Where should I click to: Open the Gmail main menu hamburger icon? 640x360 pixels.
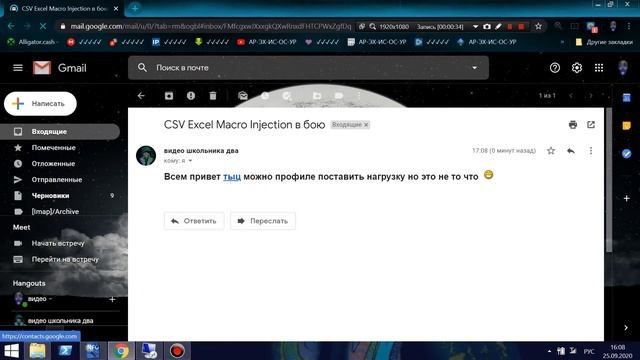18,68
